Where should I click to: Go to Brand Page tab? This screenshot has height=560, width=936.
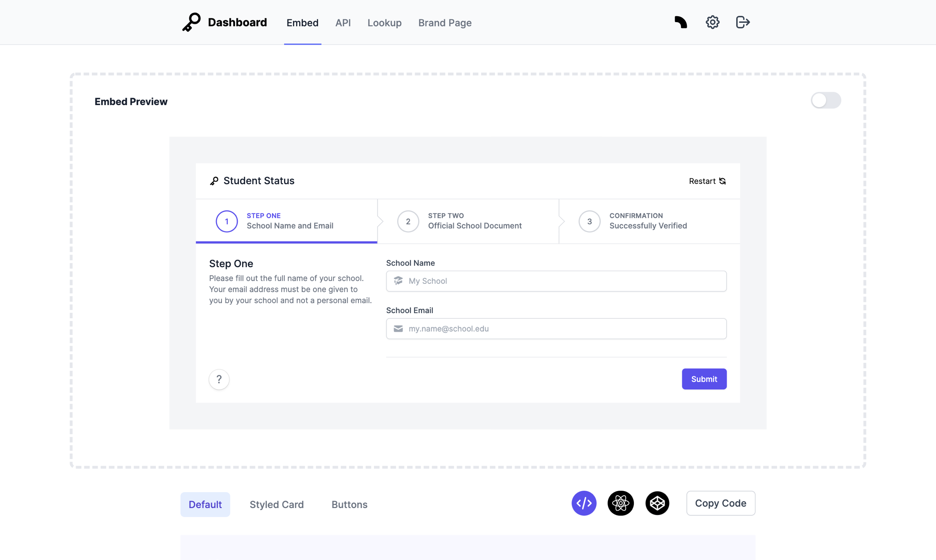click(x=444, y=23)
